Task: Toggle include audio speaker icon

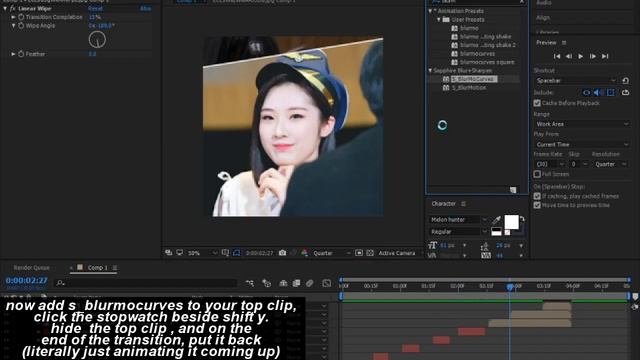Action: click(598, 93)
